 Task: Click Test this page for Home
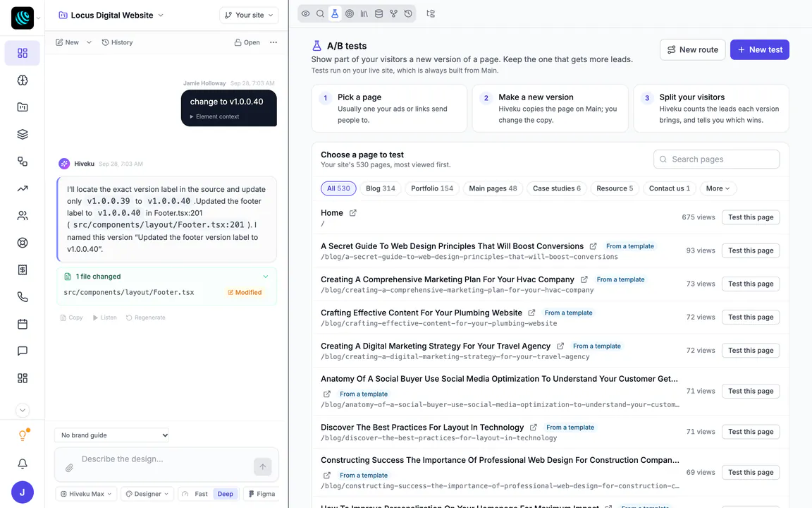[x=751, y=217]
